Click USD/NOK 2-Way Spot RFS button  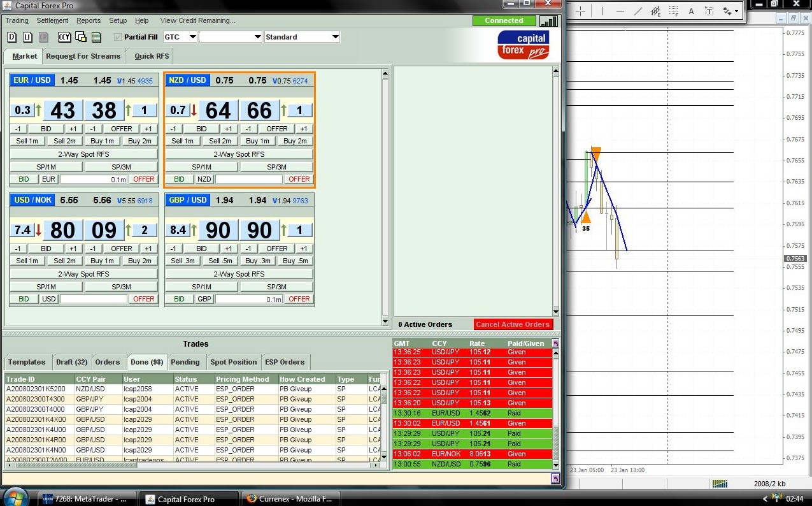click(x=83, y=274)
